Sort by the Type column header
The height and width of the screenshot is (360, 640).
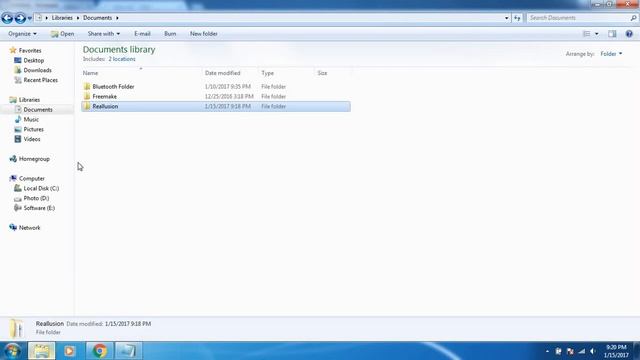pyautogui.click(x=286, y=73)
